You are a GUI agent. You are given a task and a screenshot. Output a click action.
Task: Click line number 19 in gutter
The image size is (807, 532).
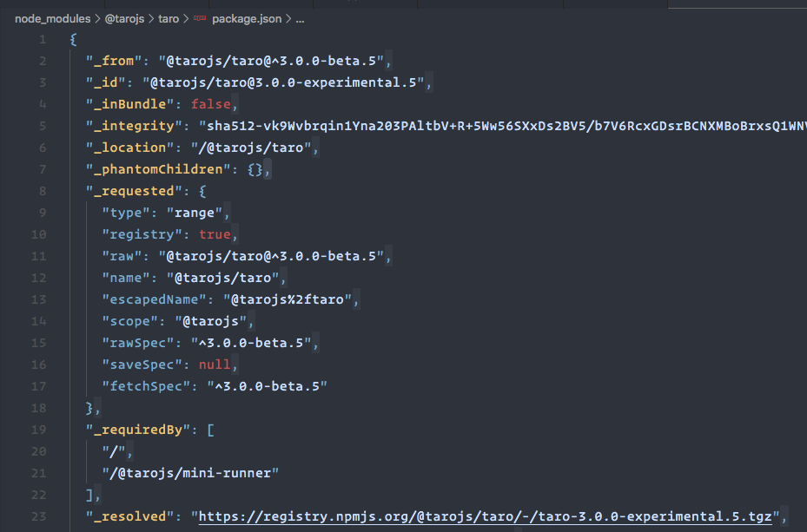pos(38,430)
